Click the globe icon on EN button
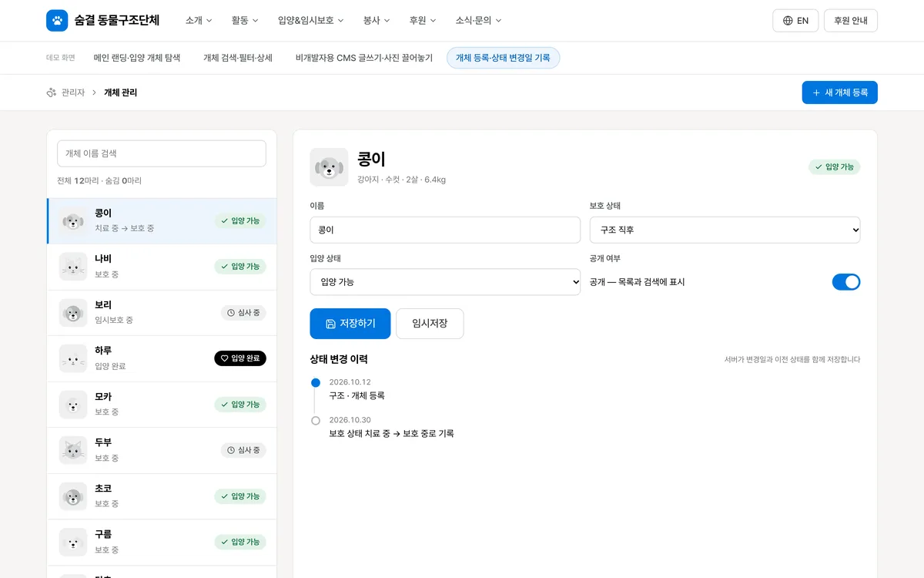 click(788, 21)
